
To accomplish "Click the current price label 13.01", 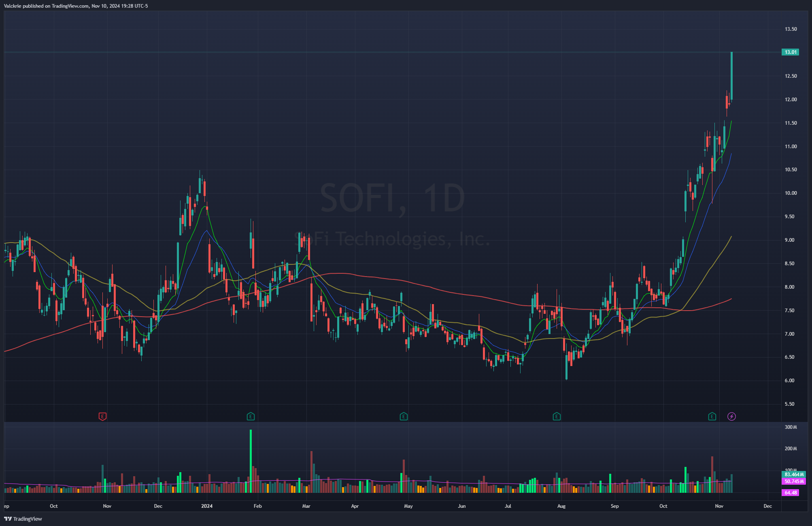I will (x=790, y=52).
